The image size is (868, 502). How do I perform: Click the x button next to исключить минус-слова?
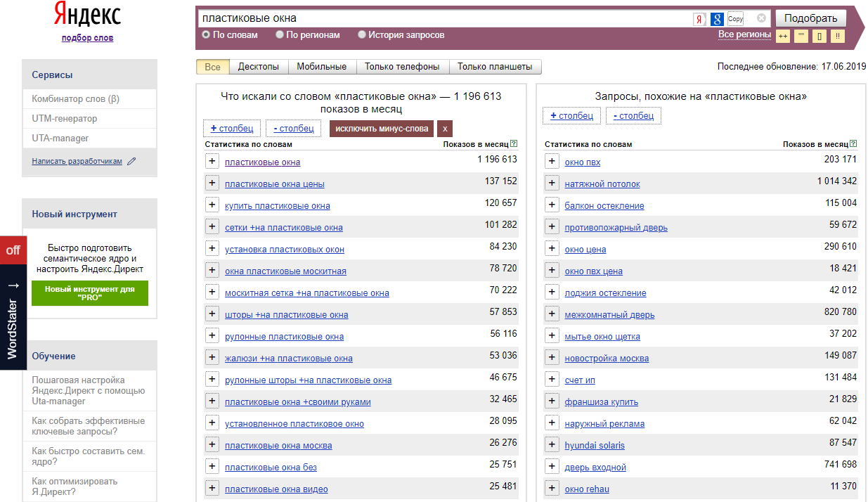(445, 129)
